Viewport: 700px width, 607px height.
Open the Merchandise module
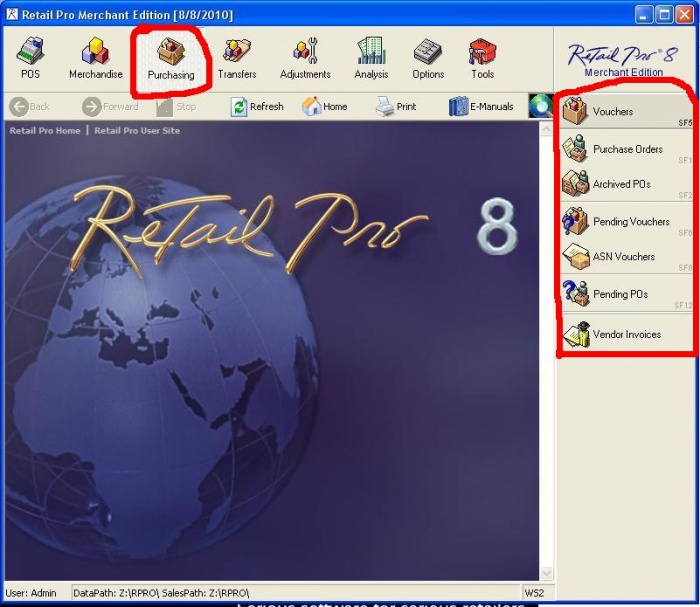click(x=96, y=58)
